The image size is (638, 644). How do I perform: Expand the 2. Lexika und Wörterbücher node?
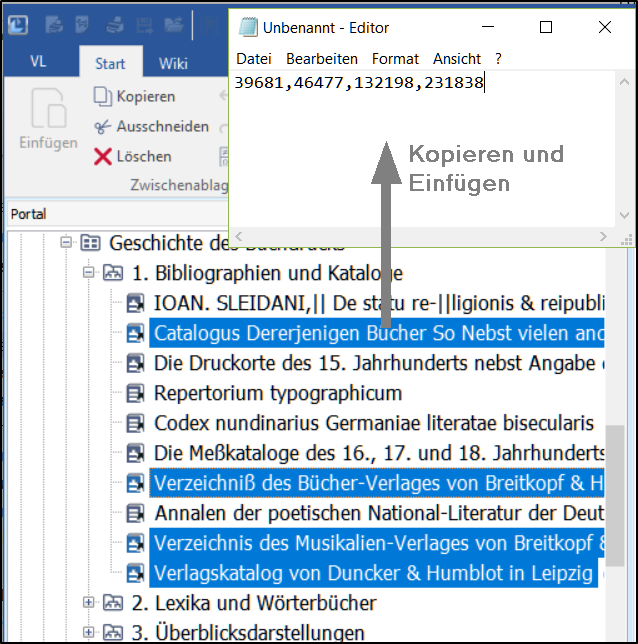tap(89, 603)
